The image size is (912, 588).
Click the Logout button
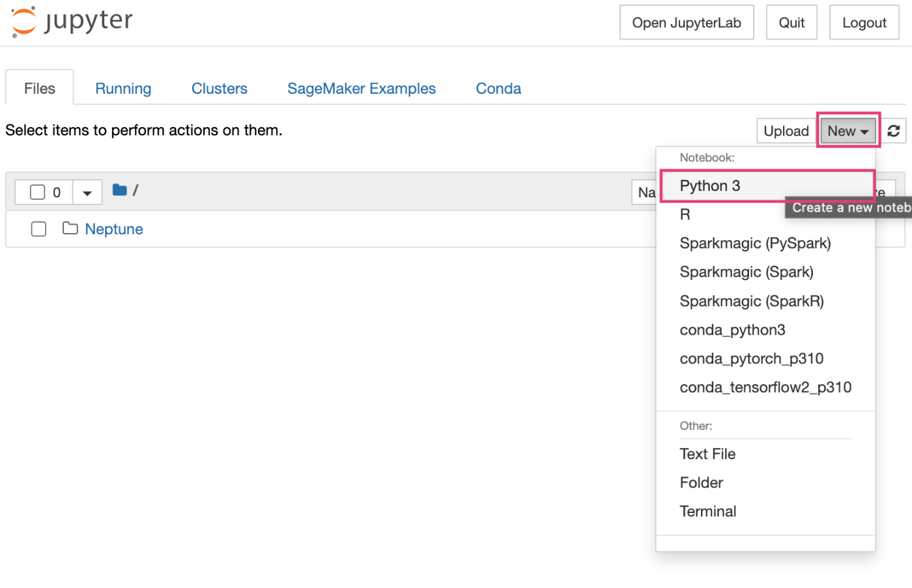(864, 23)
